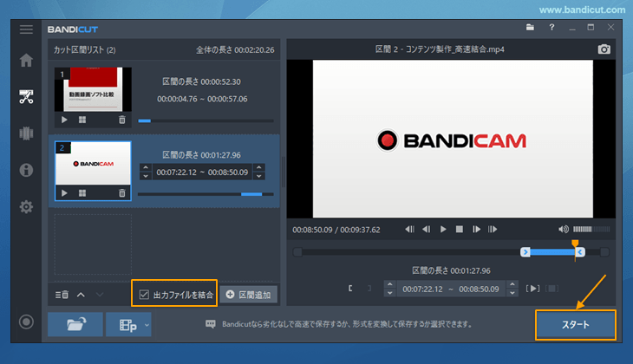
Task: Open Settings gear in sidebar
Action: (x=26, y=206)
